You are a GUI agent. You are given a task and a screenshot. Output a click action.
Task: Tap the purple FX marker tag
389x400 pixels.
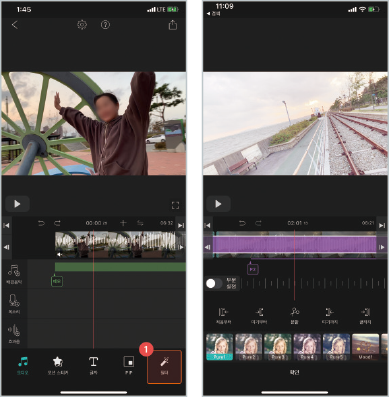pos(253,269)
